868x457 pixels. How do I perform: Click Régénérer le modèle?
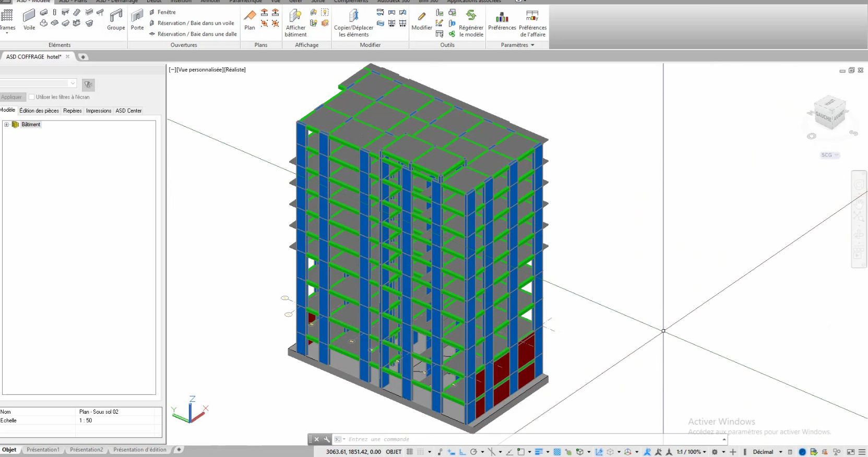[471, 23]
